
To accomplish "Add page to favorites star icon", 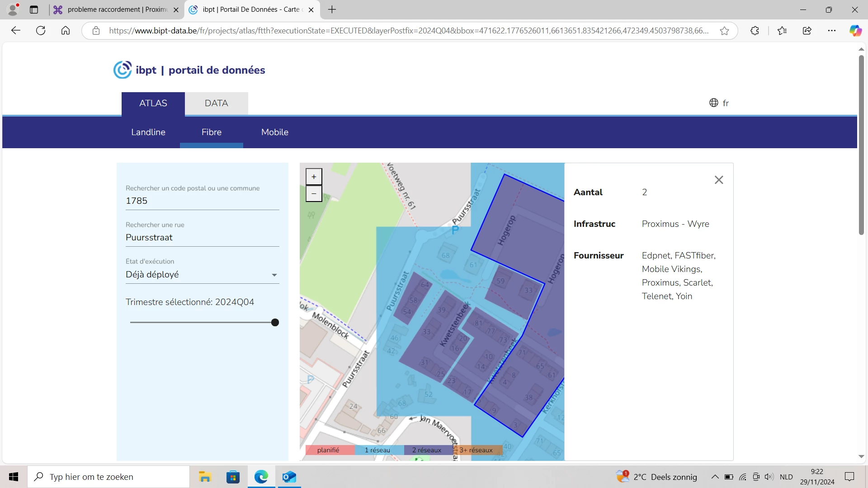I will (724, 31).
